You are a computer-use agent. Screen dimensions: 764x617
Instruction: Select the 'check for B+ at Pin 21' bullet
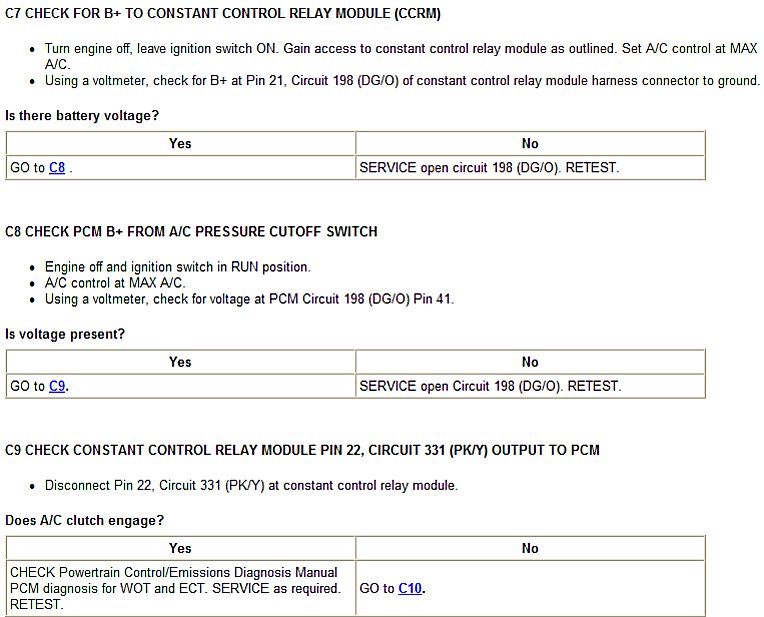[x=402, y=80]
